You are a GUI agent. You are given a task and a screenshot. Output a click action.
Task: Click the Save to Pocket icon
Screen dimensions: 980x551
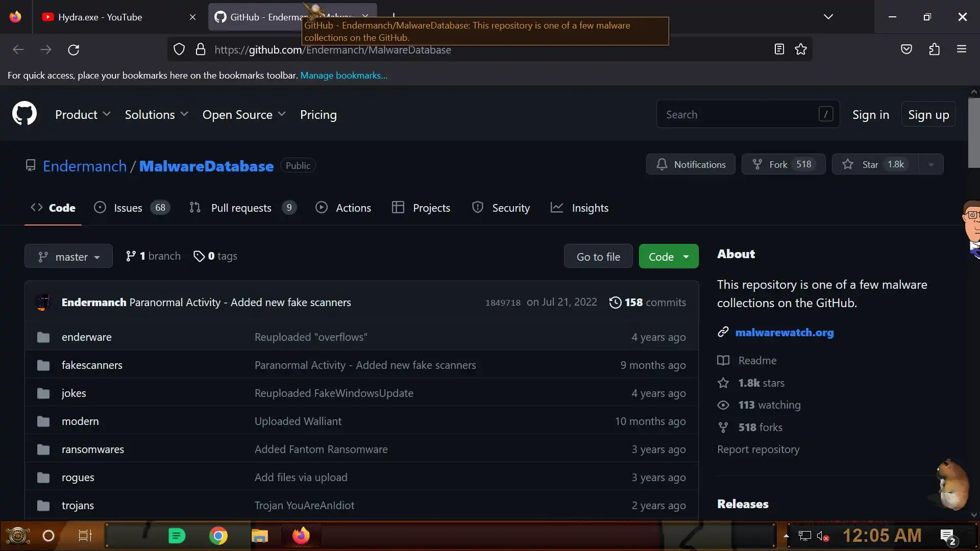click(906, 49)
